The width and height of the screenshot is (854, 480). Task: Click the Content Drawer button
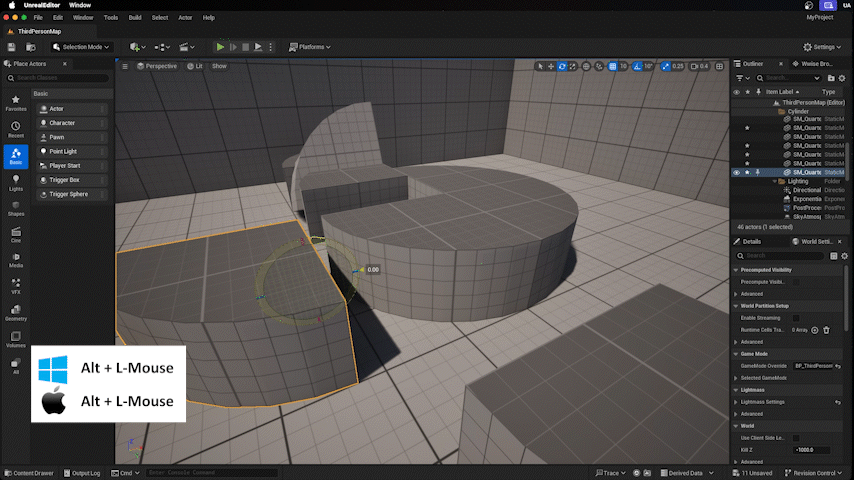click(x=31, y=473)
